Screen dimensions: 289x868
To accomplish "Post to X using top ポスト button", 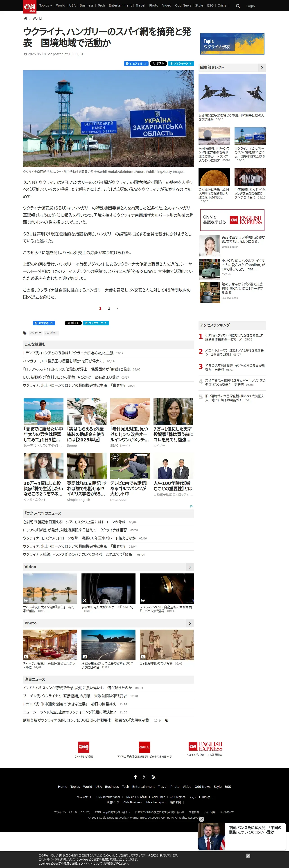I will click(158, 63).
